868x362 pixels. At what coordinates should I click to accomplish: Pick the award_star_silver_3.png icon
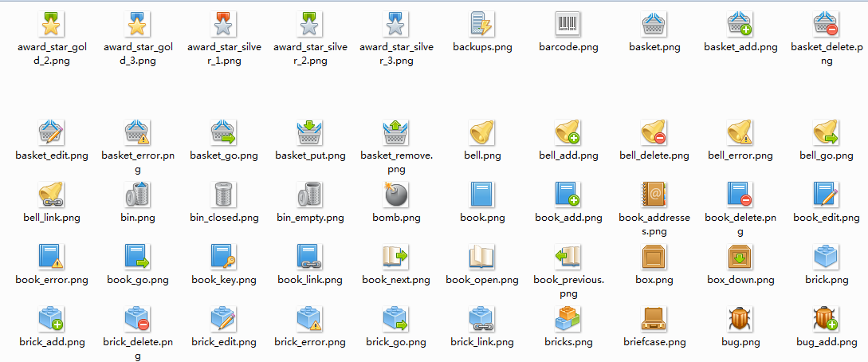[x=396, y=23]
